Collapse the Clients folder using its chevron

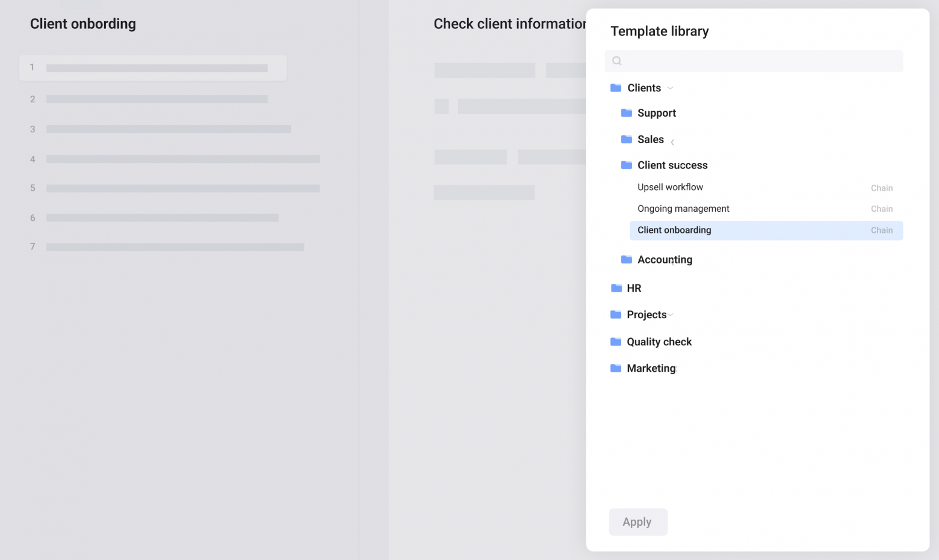coord(670,88)
